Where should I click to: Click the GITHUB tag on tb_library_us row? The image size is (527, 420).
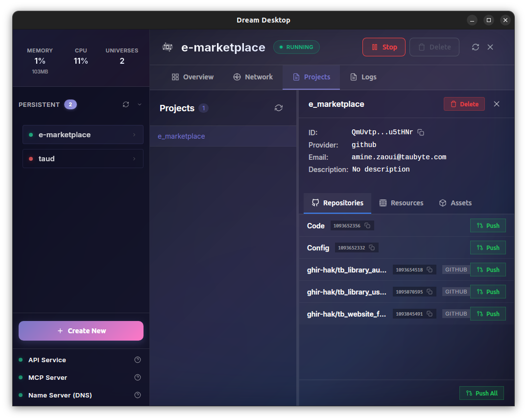click(456, 292)
